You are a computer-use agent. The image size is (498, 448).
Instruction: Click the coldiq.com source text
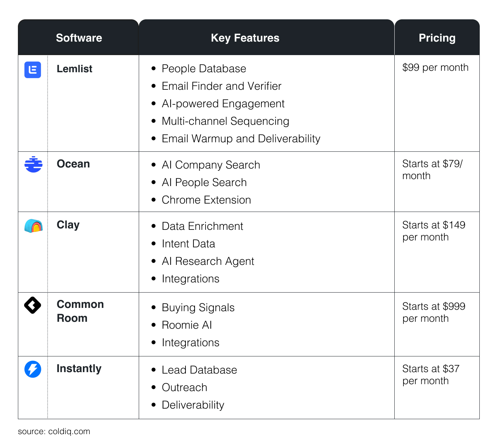pyautogui.click(x=54, y=431)
